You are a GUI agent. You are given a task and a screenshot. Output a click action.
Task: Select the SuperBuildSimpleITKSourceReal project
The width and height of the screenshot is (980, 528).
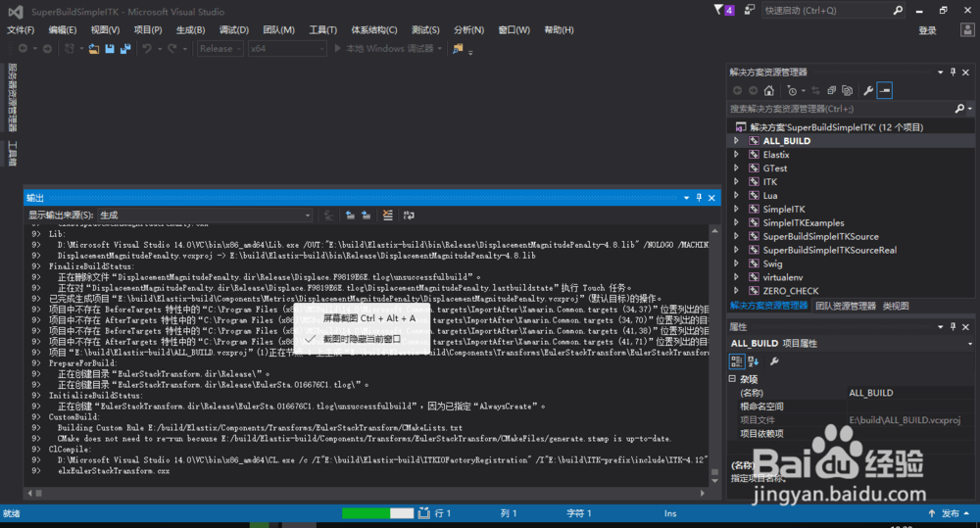tap(829, 250)
